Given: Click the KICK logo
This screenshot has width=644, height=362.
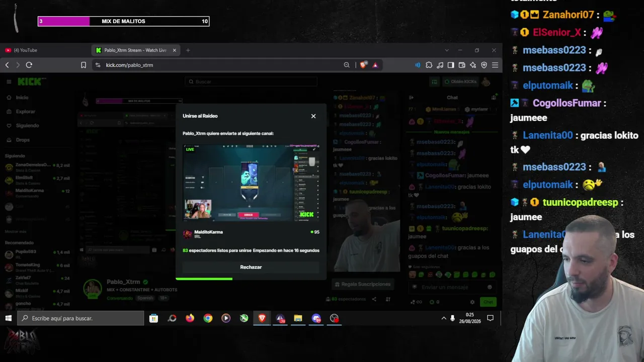Looking at the screenshot, I should 31,81.
